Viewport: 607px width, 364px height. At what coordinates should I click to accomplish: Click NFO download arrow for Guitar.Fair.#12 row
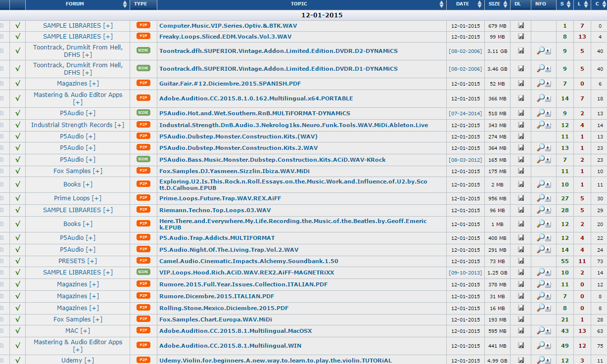coord(548,85)
